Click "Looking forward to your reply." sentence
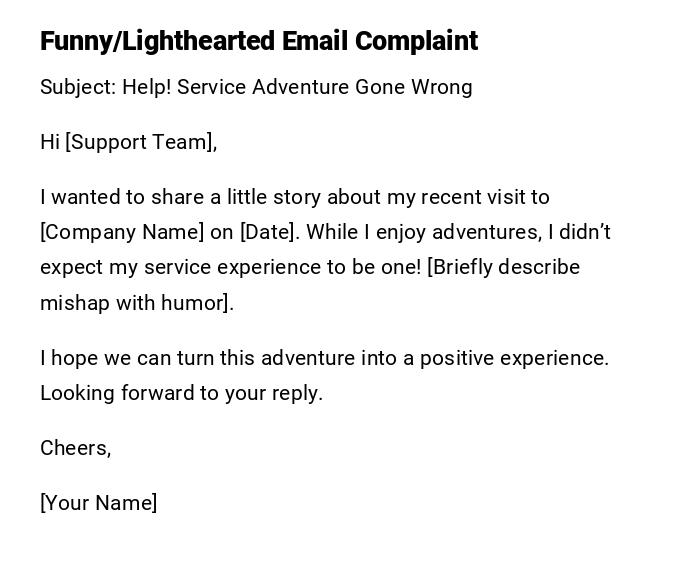 click(181, 393)
